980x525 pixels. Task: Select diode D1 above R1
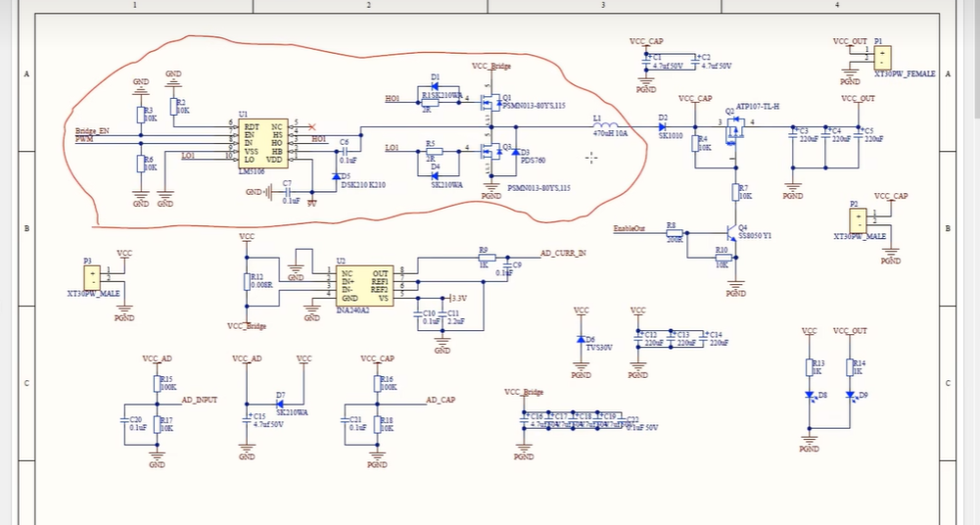tap(435, 86)
